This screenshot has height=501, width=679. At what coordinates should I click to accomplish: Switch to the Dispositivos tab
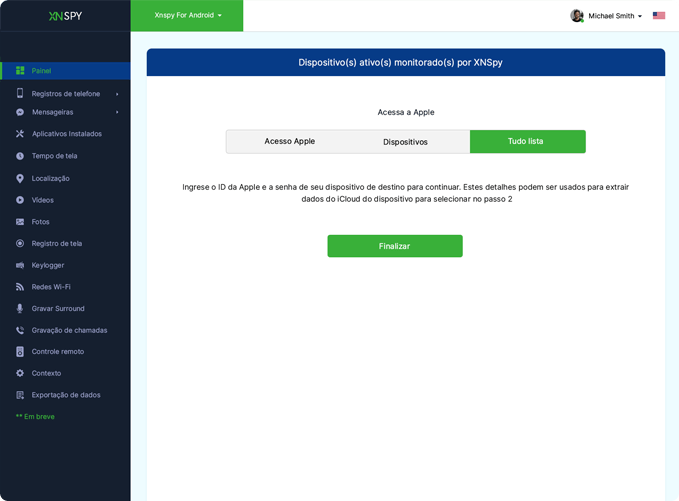(405, 142)
